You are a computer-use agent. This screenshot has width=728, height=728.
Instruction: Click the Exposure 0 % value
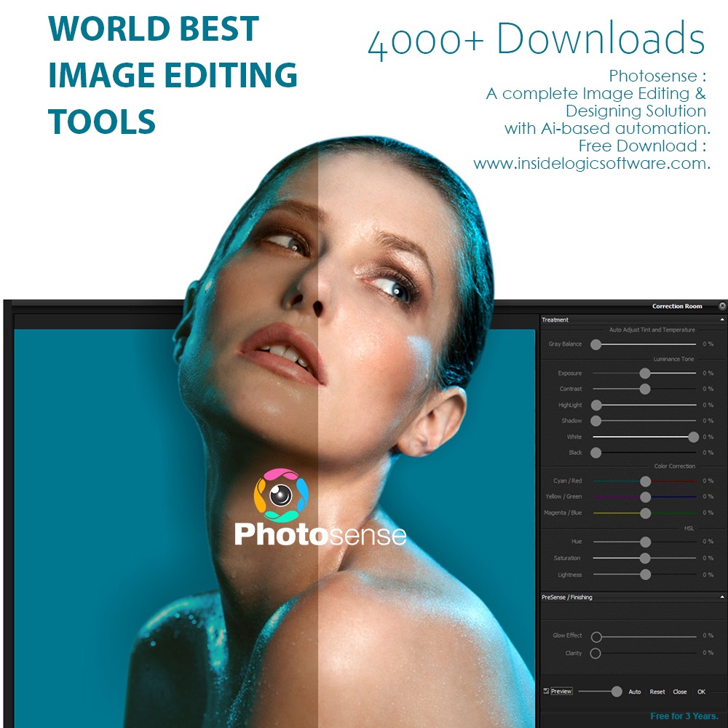click(x=708, y=373)
